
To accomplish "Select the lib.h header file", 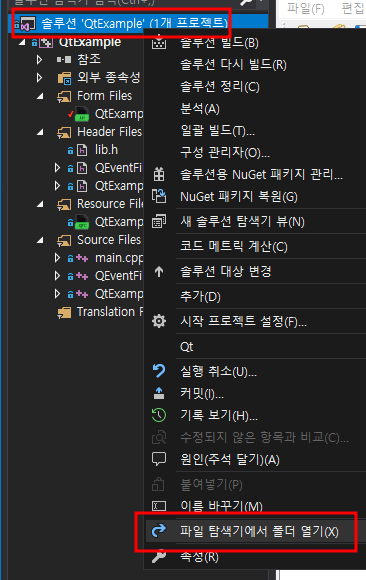I will point(106,150).
